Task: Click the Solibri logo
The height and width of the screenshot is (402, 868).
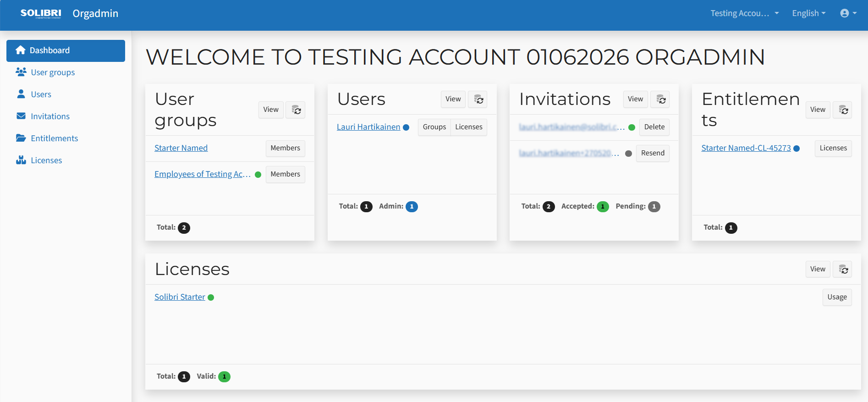Action: [x=41, y=13]
